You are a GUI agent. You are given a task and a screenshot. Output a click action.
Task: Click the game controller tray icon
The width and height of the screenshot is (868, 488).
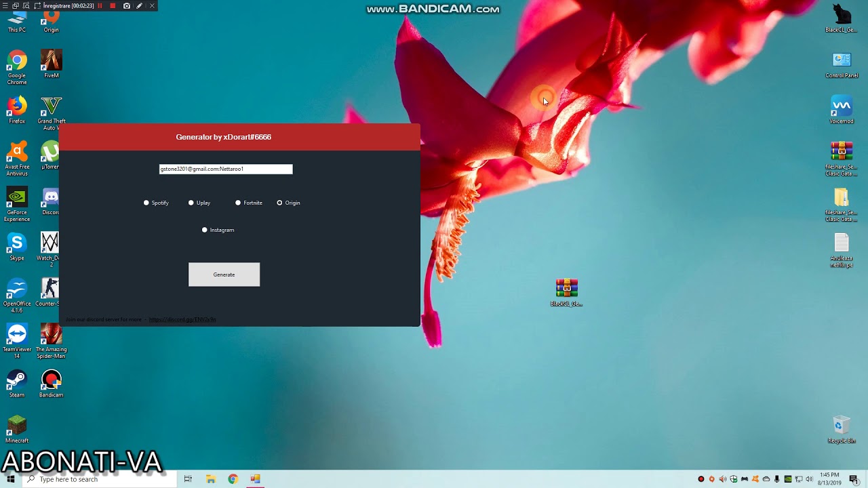click(745, 479)
